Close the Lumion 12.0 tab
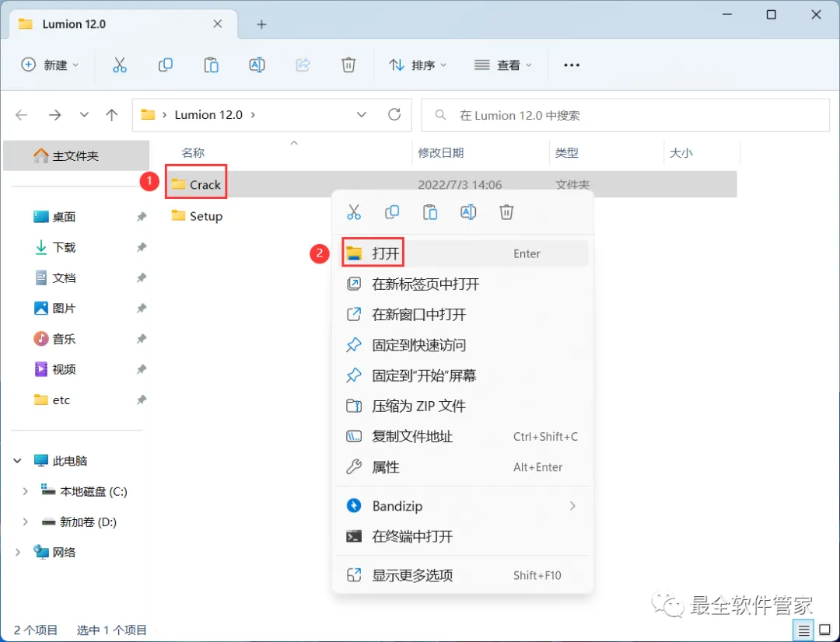 (x=218, y=24)
